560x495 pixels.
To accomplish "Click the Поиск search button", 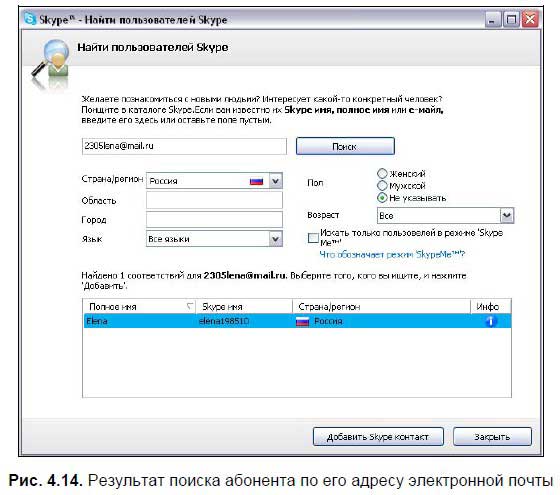I will (x=345, y=146).
